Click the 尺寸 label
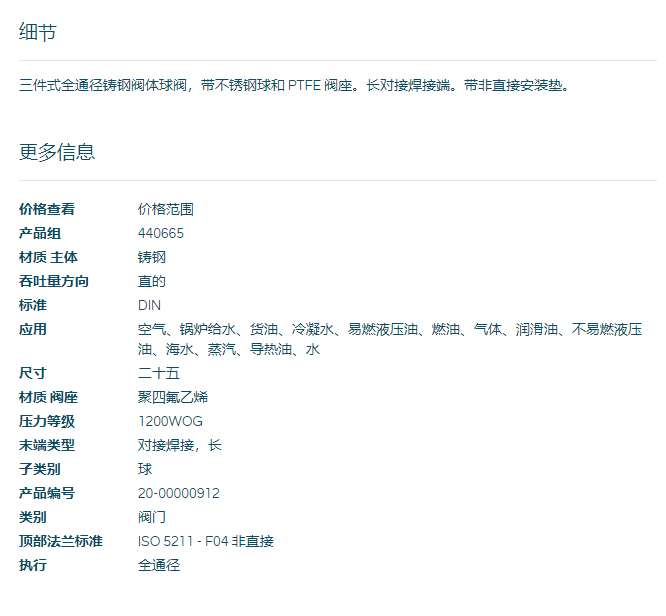This screenshot has height=616, width=666. pyautogui.click(x=33, y=373)
